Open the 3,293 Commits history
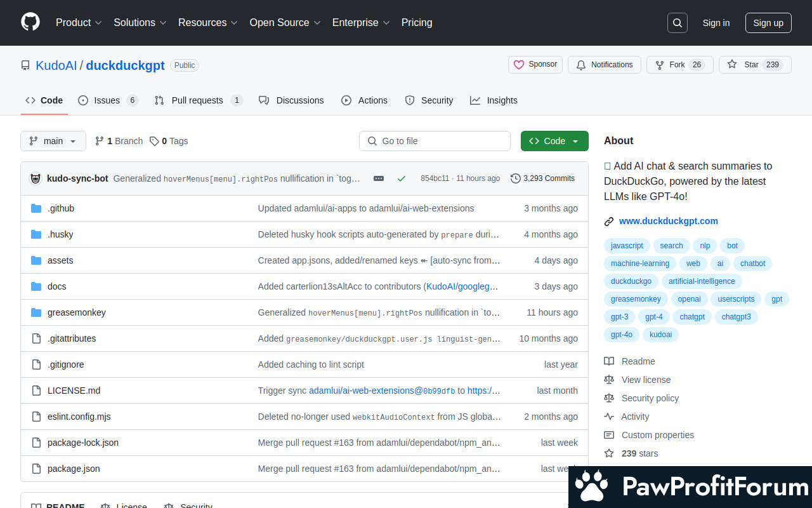The height and width of the screenshot is (508, 812). coord(542,178)
